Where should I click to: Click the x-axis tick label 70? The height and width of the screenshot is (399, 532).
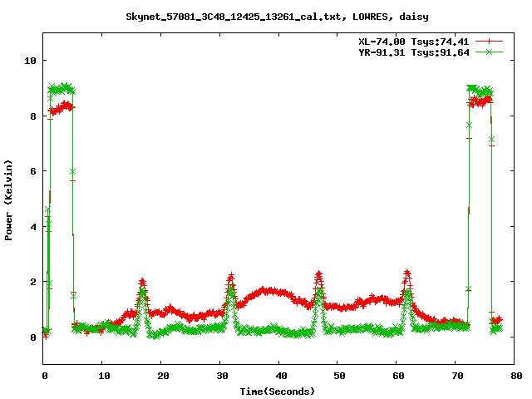click(x=457, y=376)
